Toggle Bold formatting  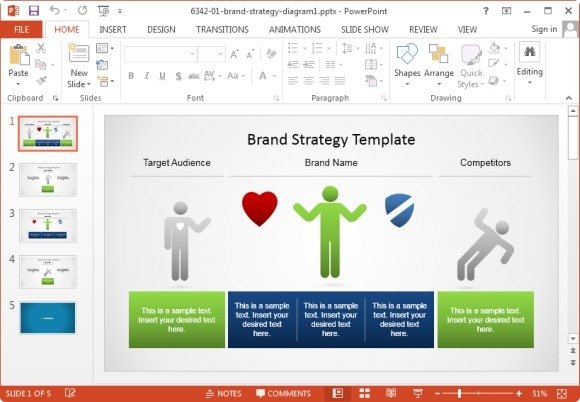point(131,76)
